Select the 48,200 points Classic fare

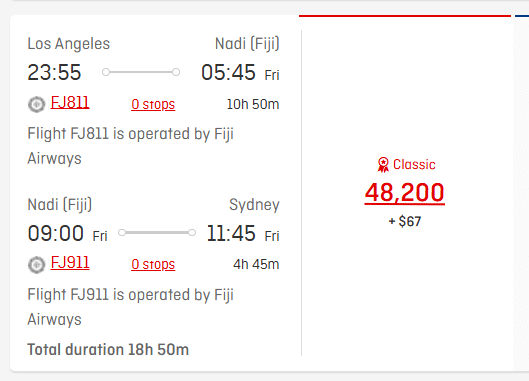point(405,193)
